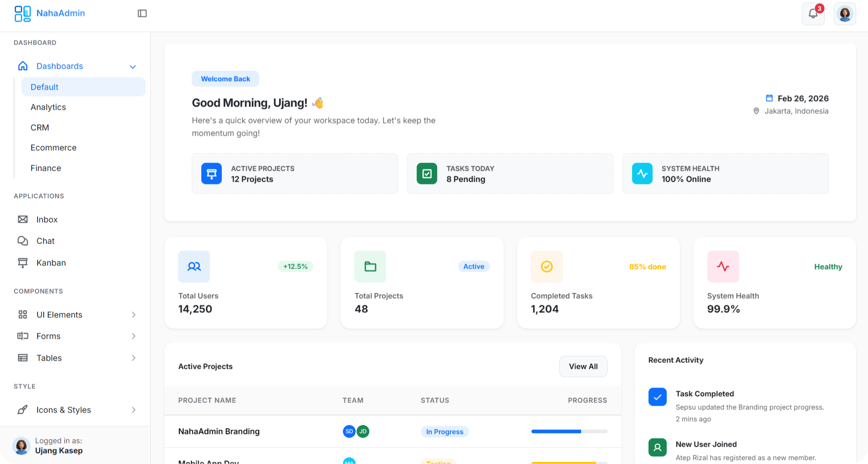Click the Welcome Back badge
Viewport: 868px width, 464px height.
click(225, 79)
